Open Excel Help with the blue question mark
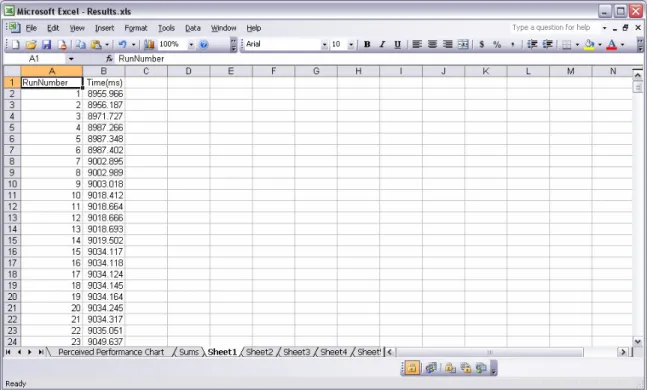Image resolution: width=658 pixels, height=390 pixels. coord(204,44)
